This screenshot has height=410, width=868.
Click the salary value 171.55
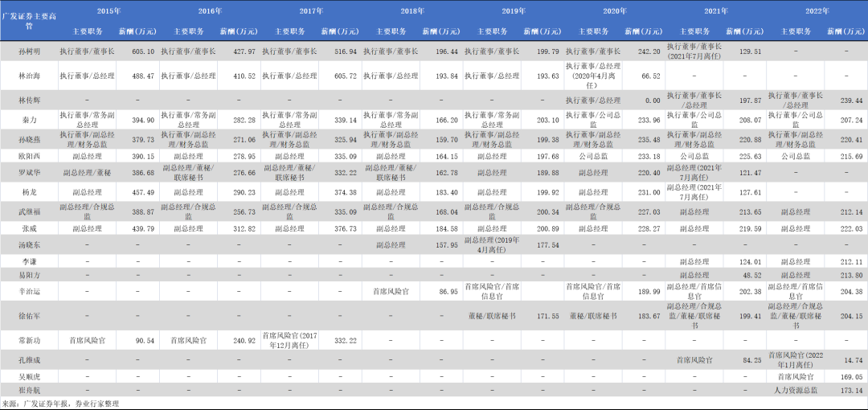(x=547, y=316)
